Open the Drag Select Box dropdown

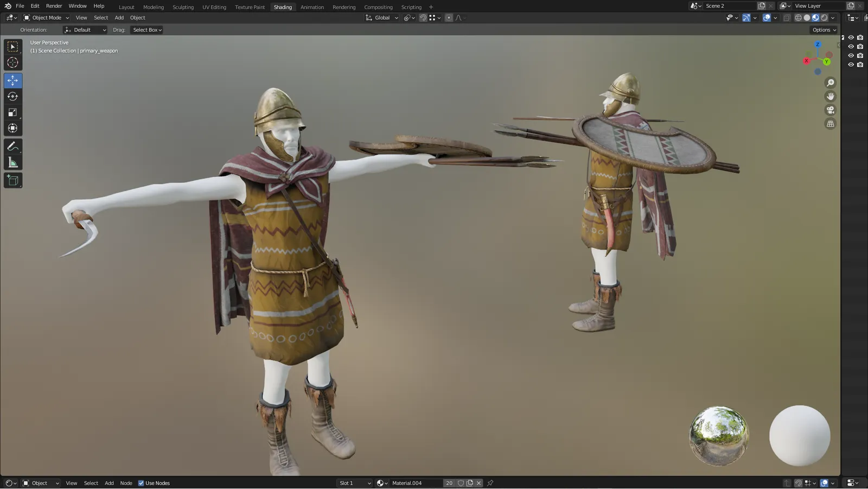(147, 30)
